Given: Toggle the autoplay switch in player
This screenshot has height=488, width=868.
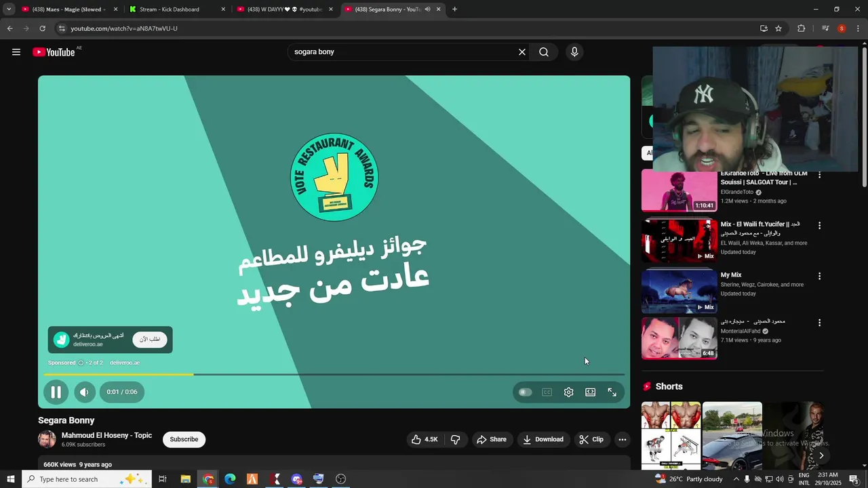Looking at the screenshot, I should tap(525, 392).
